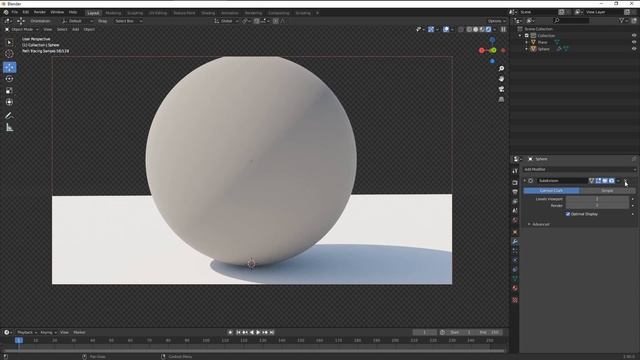Open the Object properties tab icon
Image resolution: width=640 pixels, height=360 pixels.
pyautogui.click(x=515, y=232)
